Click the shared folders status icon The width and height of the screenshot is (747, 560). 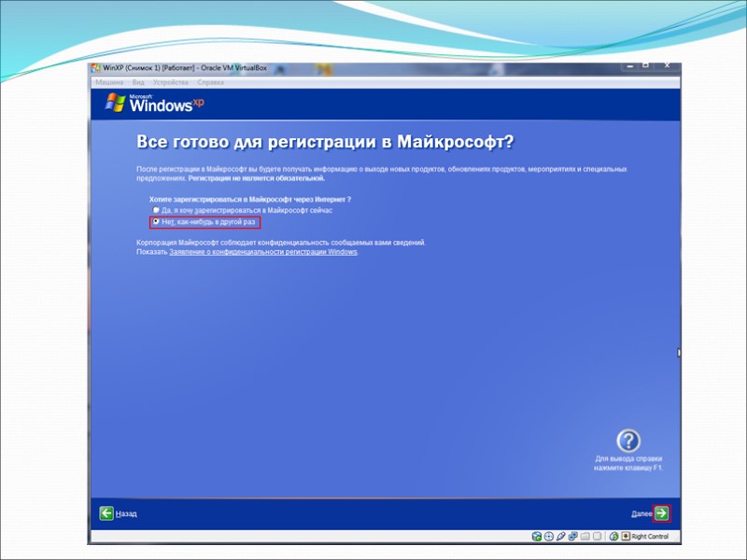pos(585,536)
